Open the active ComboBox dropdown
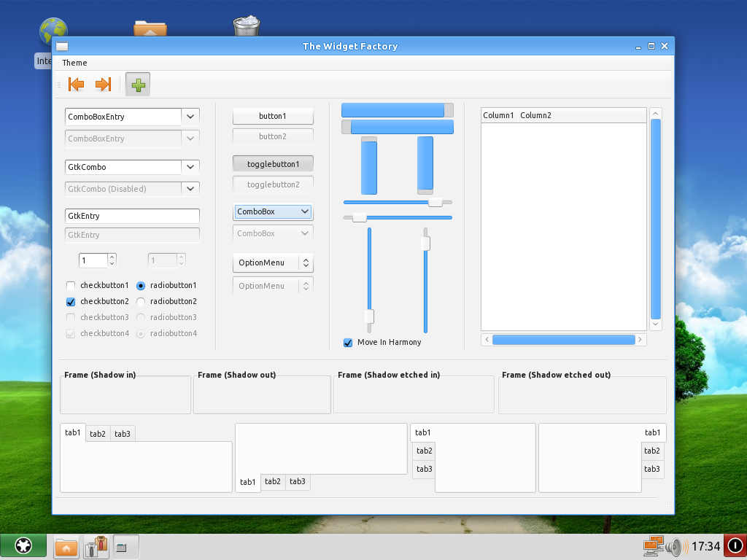 pos(273,211)
